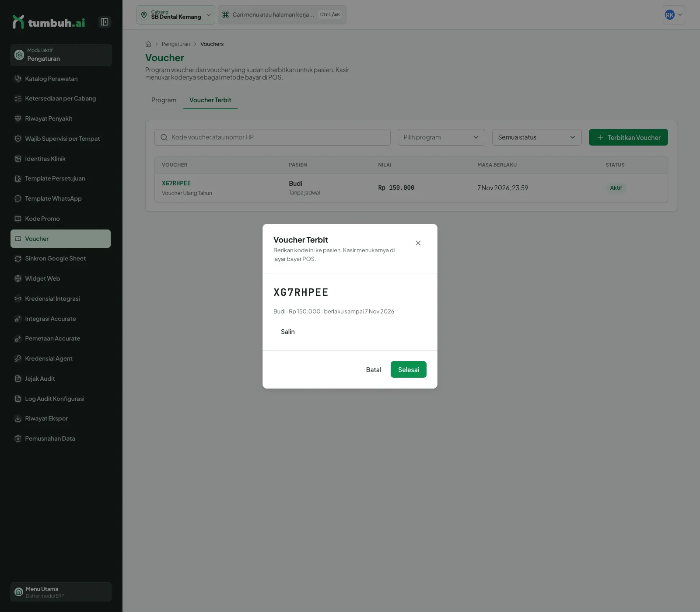The height and width of the screenshot is (612, 700).
Task: Click the Riwayat Ekspor download icon
Action: [x=18, y=418]
